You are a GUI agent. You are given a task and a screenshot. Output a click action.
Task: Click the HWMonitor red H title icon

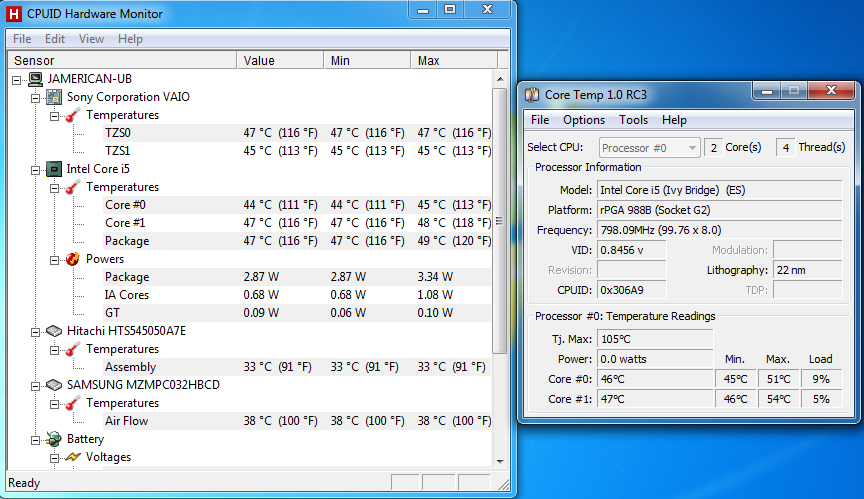click(x=14, y=14)
